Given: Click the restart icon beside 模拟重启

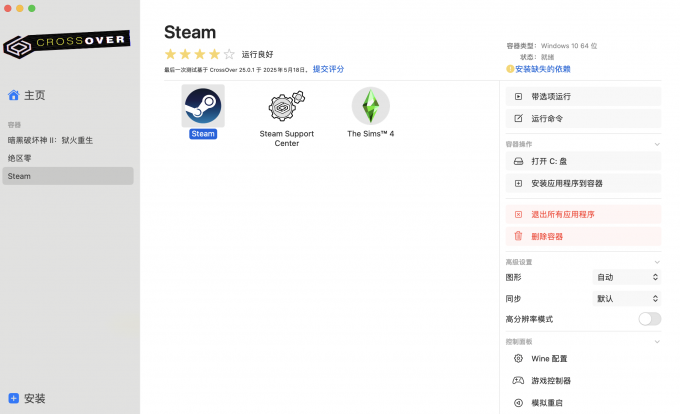Looking at the screenshot, I should coord(518,403).
